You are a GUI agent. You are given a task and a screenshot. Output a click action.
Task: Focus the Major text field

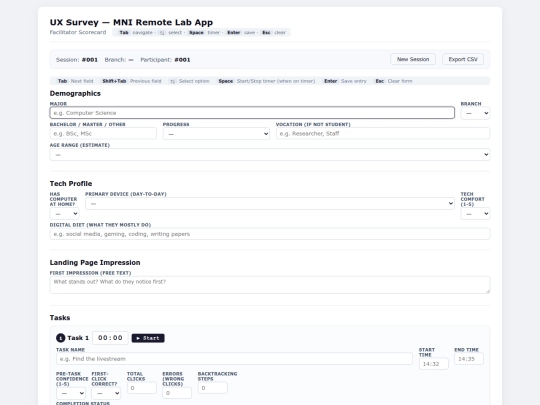[252, 113]
